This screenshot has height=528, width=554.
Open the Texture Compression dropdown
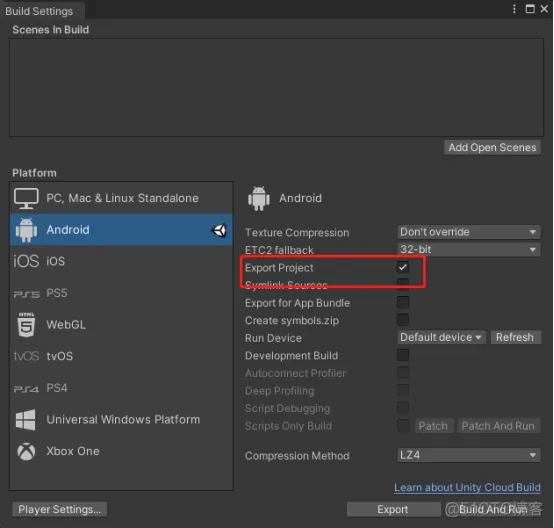coord(469,232)
